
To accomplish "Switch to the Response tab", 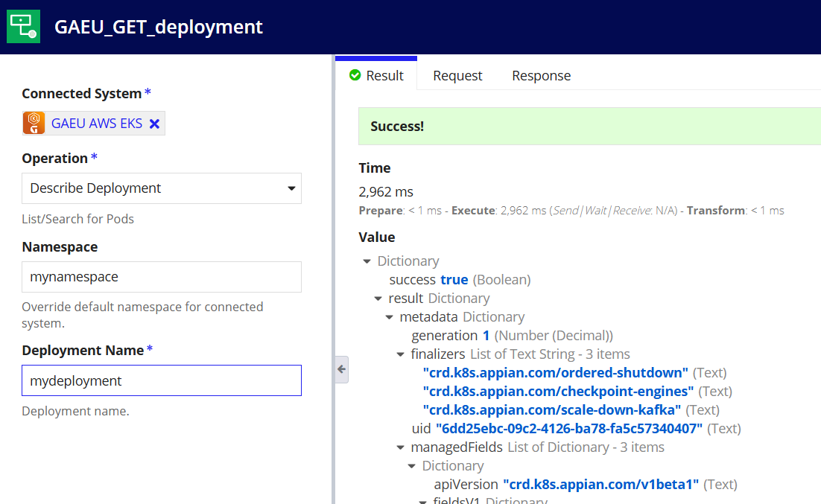I will point(541,76).
